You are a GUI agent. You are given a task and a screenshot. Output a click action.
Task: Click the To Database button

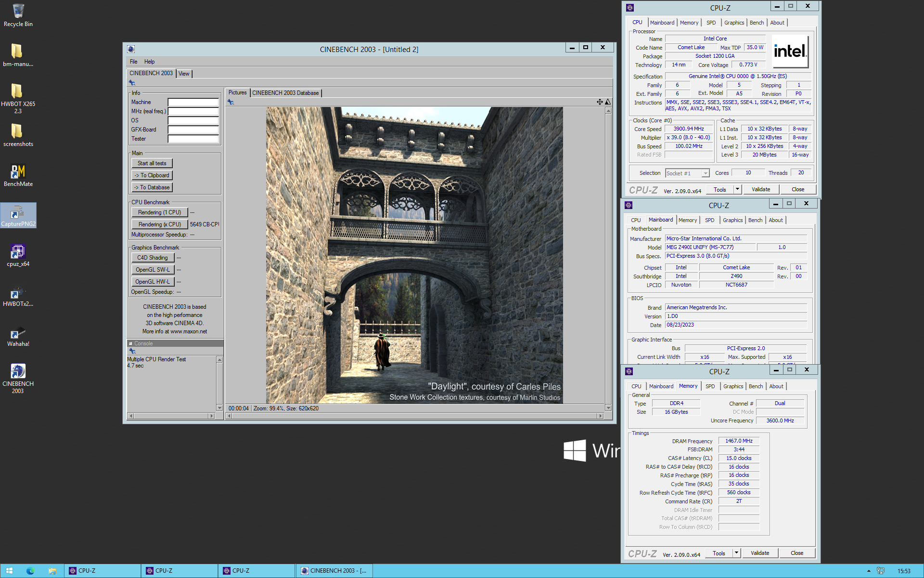pyautogui.click(x=152, y=187)
